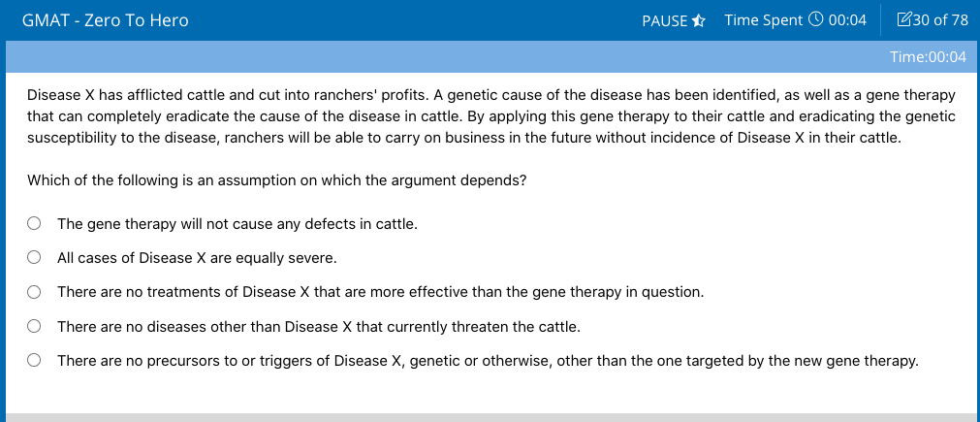Click the edit note icon beside 30 of 78

coord(903,20)
